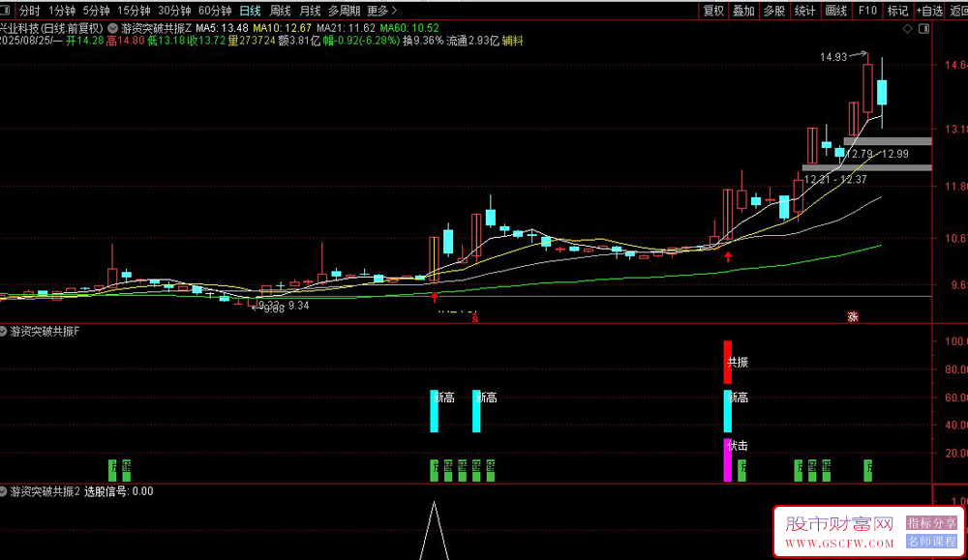The image size is (968, 560).
Task: Click the 9.34 low price label
Action: coord(299,306)
